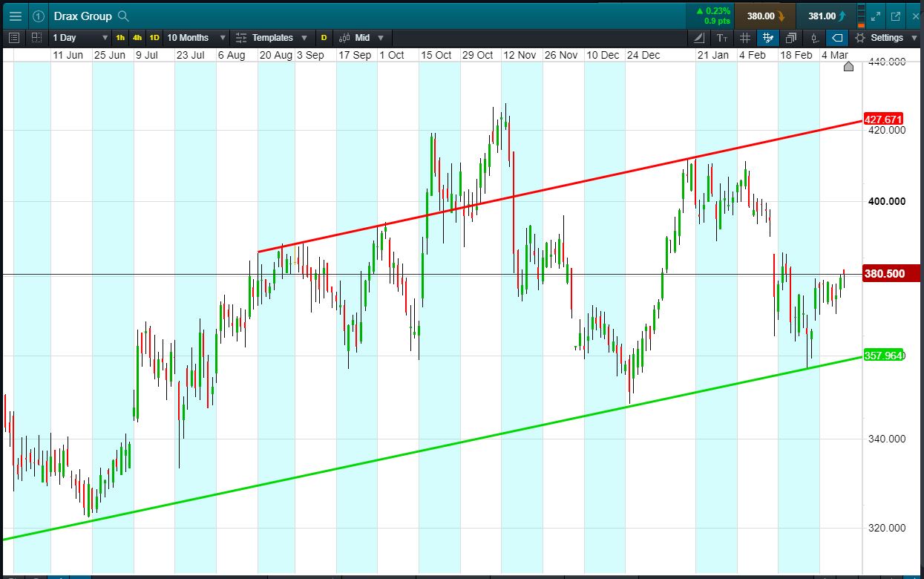
Task: Select the 4h quick interval
Action: point(137,37)
